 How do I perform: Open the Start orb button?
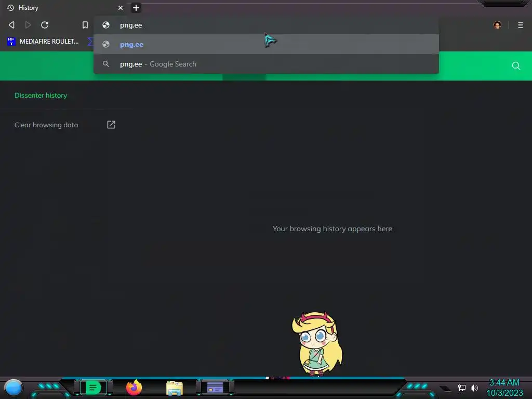click(14, 388)
